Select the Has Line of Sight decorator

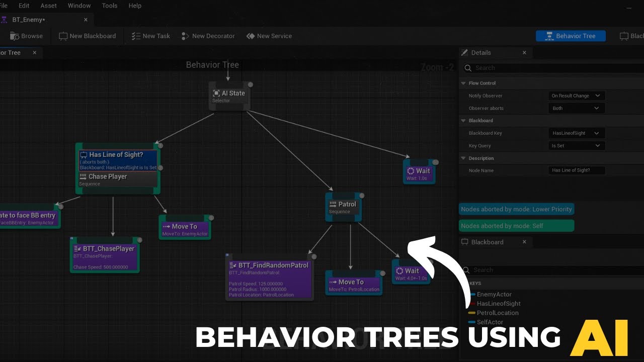[x=118, y=160]
